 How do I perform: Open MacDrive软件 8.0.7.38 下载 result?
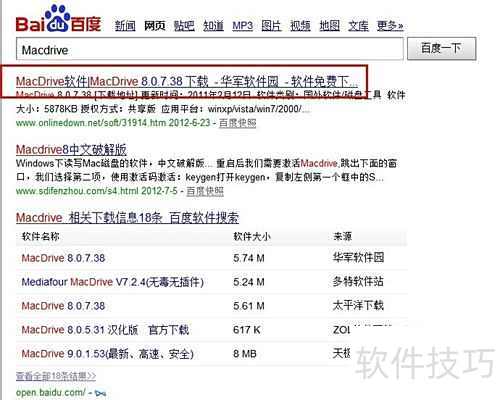tap(187, 81)
